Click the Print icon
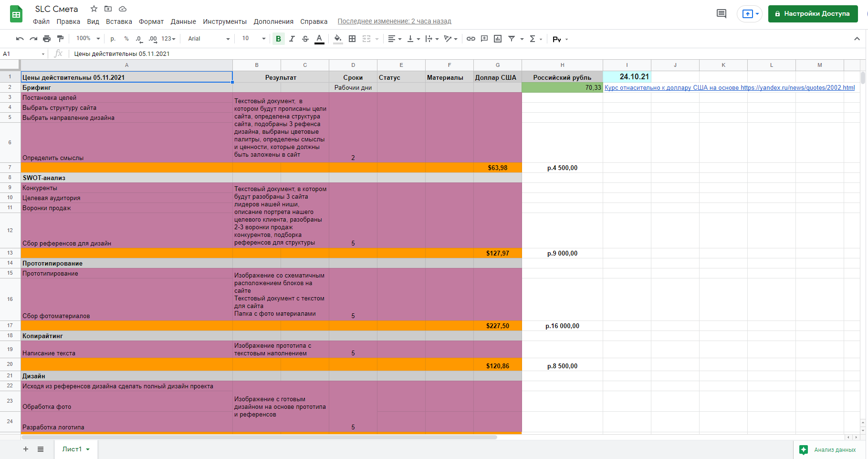868x459 pixels. [x=47, y=39]
